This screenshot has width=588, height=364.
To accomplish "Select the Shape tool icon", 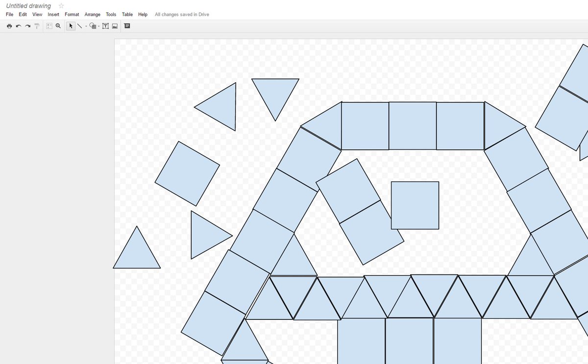I will (x=93, y=26).
